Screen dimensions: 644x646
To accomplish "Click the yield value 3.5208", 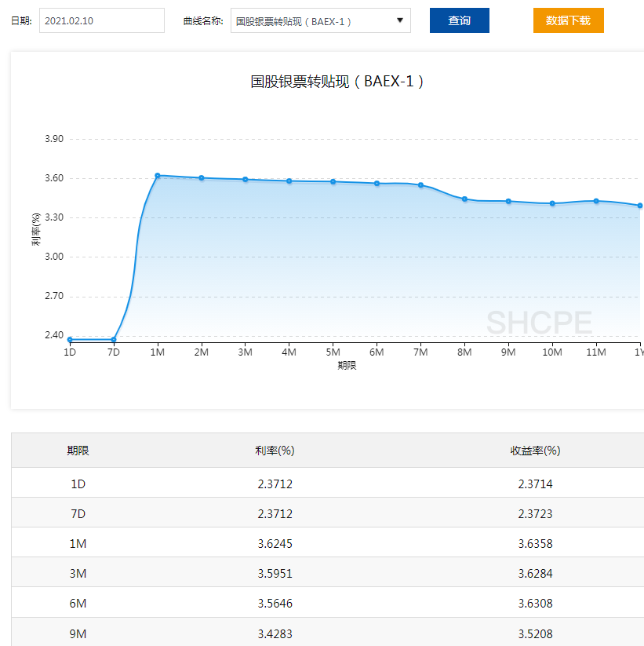I will [535, 633].
